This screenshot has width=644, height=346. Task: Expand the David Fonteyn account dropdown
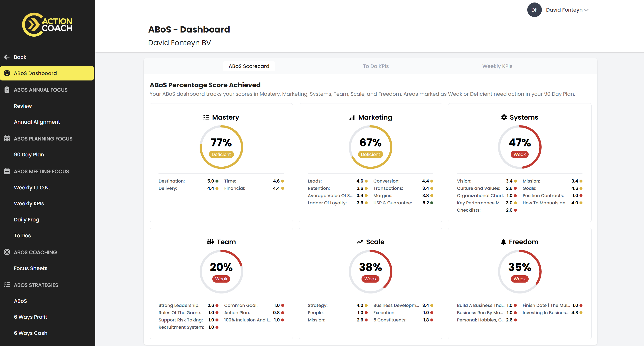[x=567, y=10]
